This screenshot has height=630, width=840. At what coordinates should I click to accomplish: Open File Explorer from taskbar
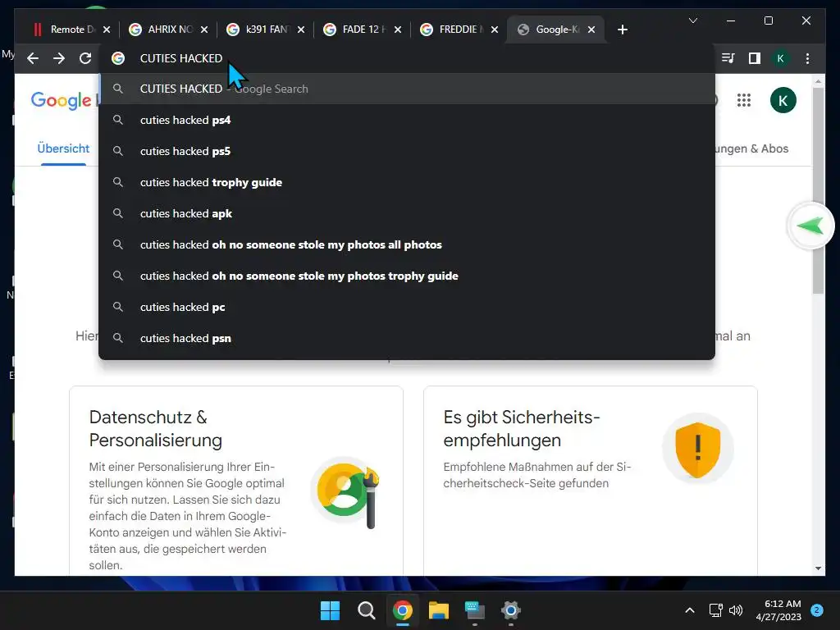click(x=438, y=610)
